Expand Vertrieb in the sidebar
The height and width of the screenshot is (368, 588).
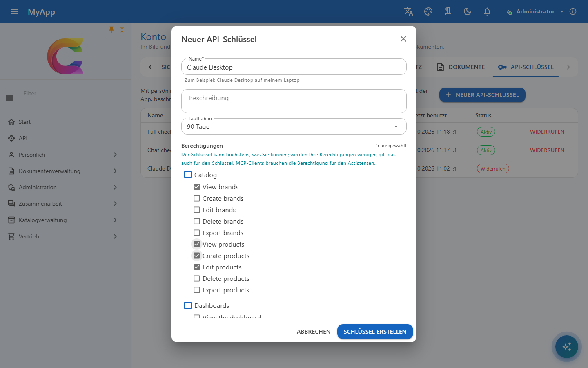(65, 236)
